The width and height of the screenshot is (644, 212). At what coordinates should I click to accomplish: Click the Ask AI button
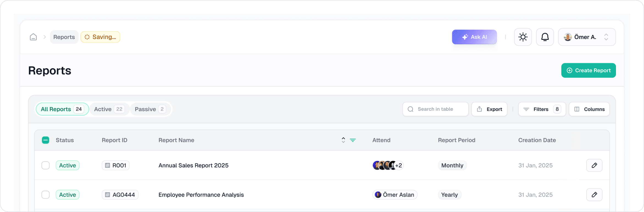pos(474,37)
